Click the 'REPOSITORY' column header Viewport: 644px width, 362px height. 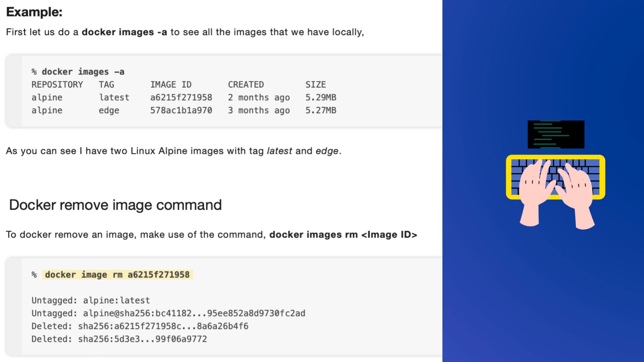point(57,84)
